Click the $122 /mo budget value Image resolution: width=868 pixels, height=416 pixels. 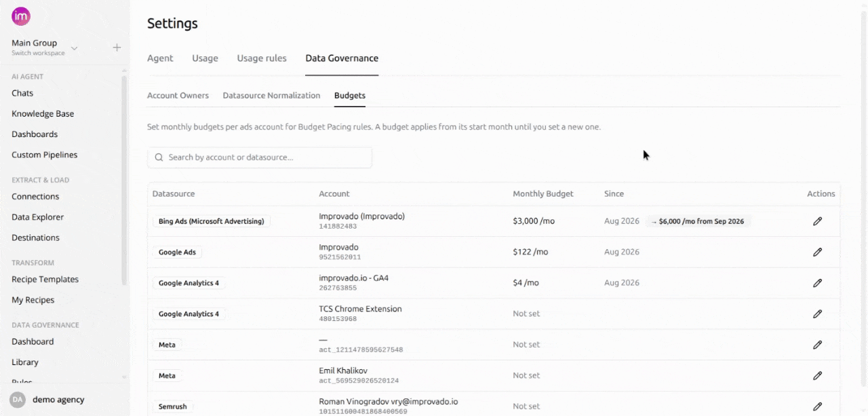530,252
